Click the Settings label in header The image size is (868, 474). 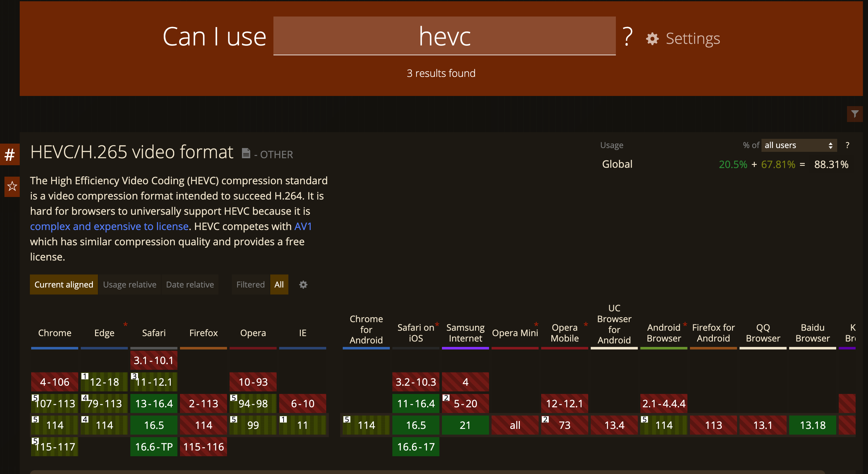(x=693, y=39)
